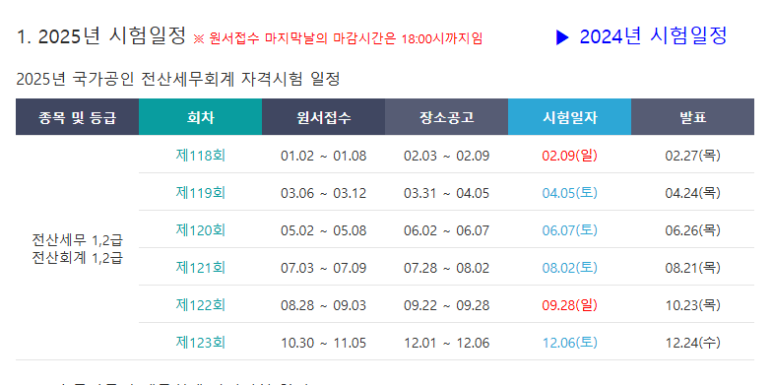773x385 pixels.
Task: Click venue notice 02.03 ~ 02.09
Action: pyautogui.click(x=447, y=156)
